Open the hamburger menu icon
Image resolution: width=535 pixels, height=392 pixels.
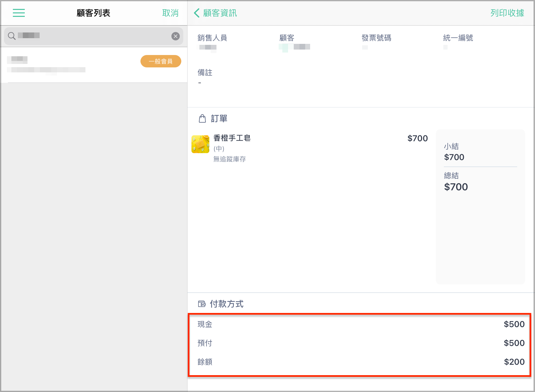point(19,13)
